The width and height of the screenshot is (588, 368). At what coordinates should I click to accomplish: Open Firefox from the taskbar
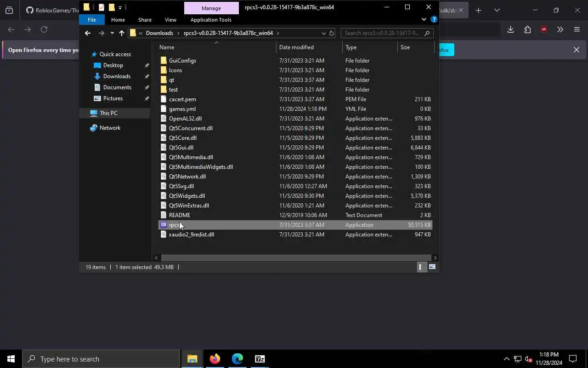pyautogui.click(x=215, y=359)
